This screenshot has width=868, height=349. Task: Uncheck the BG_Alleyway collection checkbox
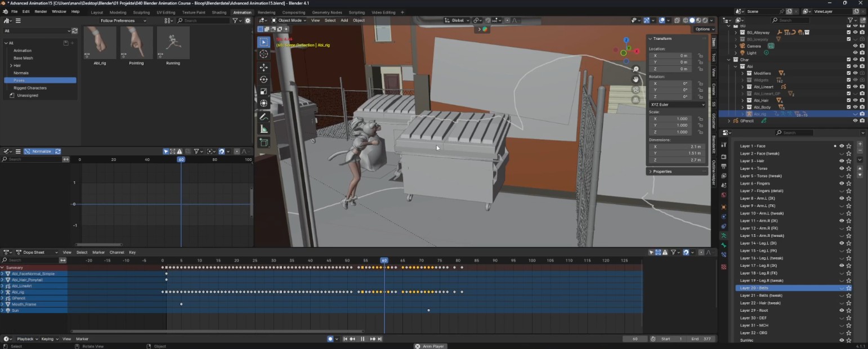(x=848, y=33)
